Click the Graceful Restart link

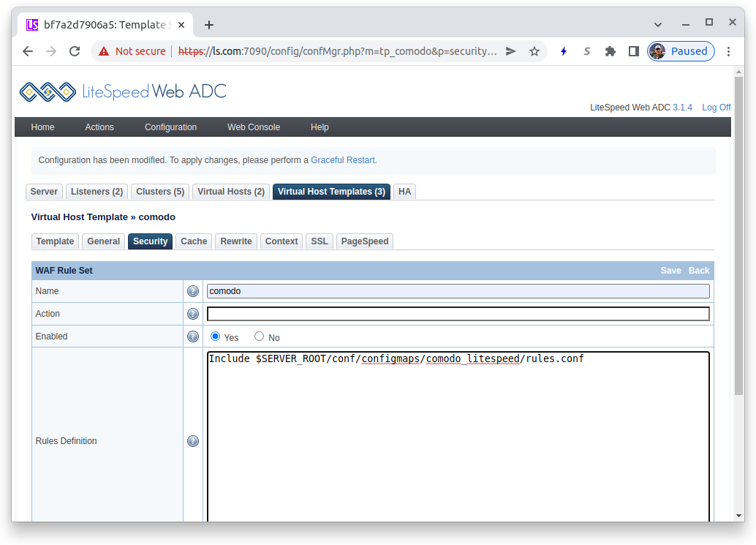click(x=343, y=160)
